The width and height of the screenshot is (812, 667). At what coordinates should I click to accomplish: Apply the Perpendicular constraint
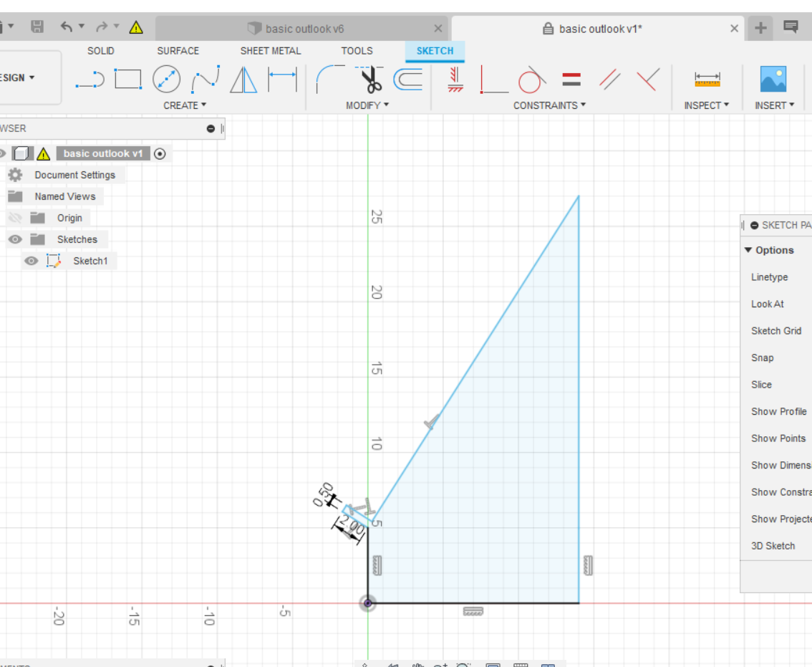pyautogui.click(x=648, y=80)
